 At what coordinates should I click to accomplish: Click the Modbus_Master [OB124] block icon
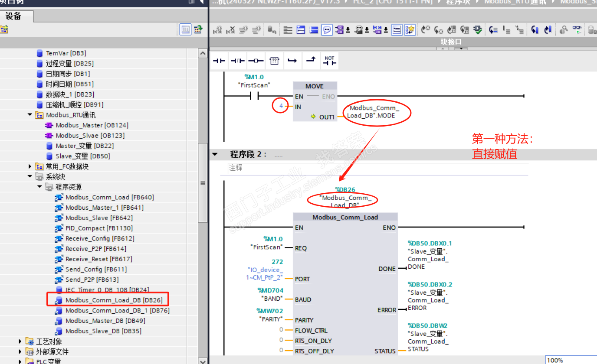49,125
